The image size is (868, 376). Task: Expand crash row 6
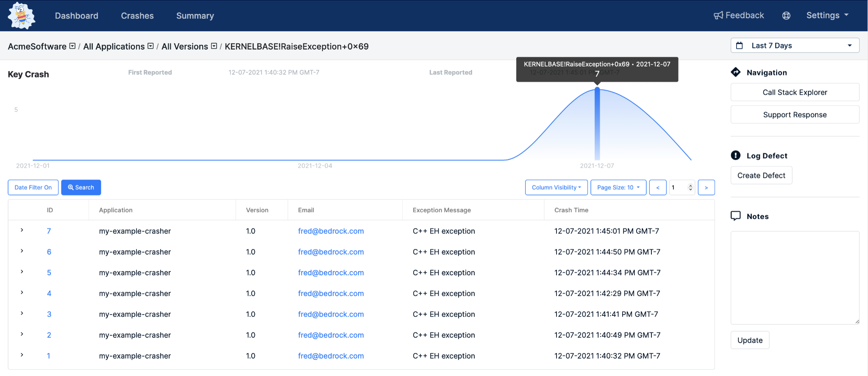[x=22, y=251]
